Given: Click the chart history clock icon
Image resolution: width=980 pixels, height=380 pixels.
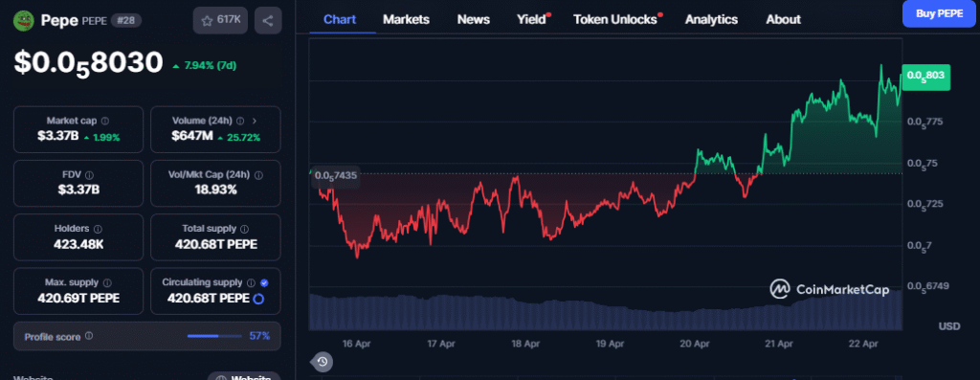Looking at the screenshot, I should 322,361.
